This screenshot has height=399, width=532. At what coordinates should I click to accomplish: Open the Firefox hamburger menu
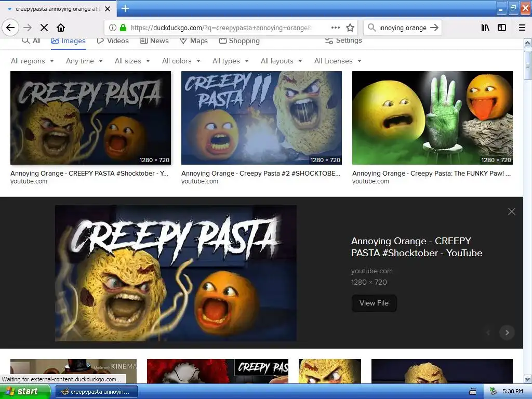click(522, 28)
